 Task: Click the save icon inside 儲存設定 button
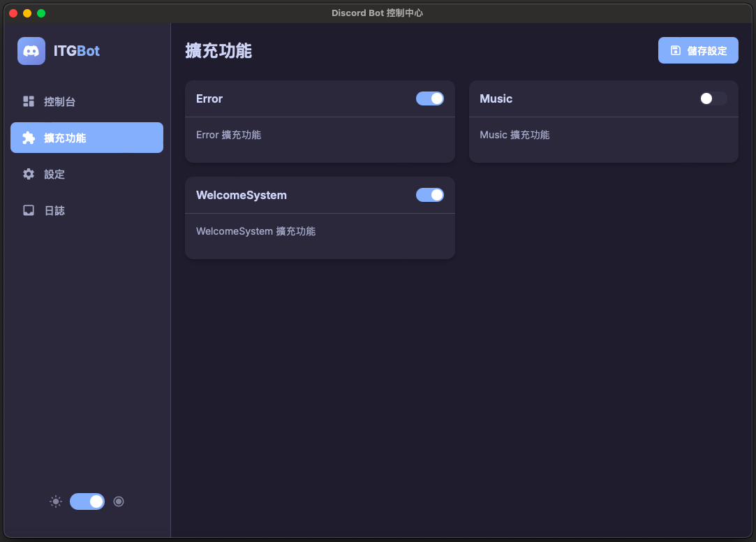click(x=674, y=50)
